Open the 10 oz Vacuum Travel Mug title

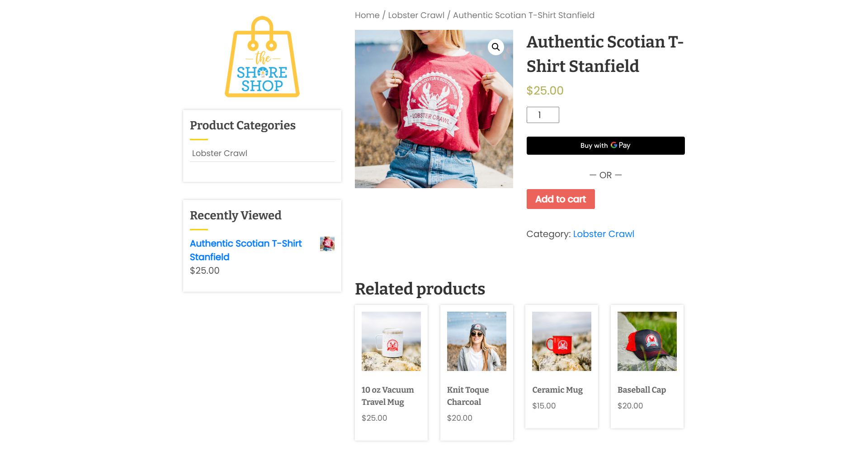point(388,396)
